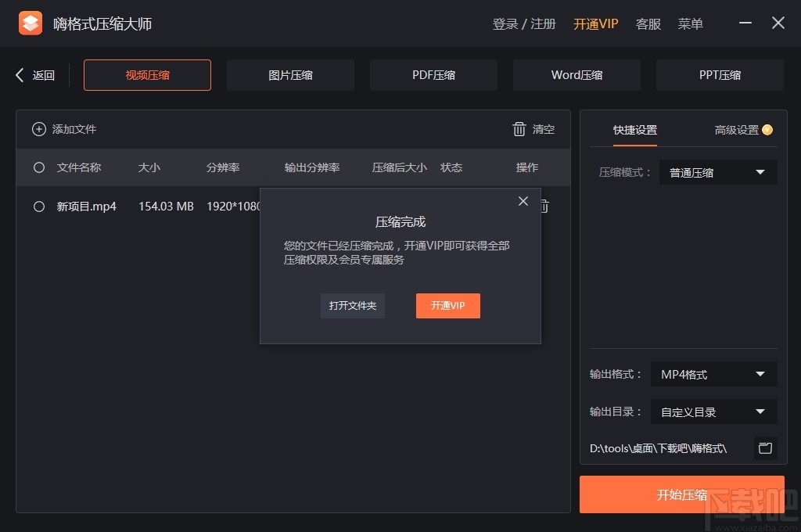Click the 添加文件 plus icon to add files
The image size is (801, 532).
tap(39, 129)
